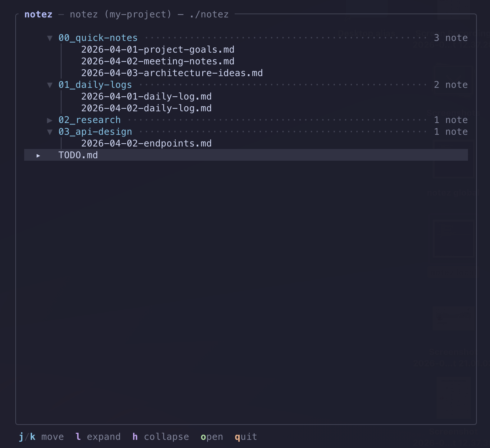
Task: Collapse the 00_quick-notes folder triangle
Action: pos(50,38)
